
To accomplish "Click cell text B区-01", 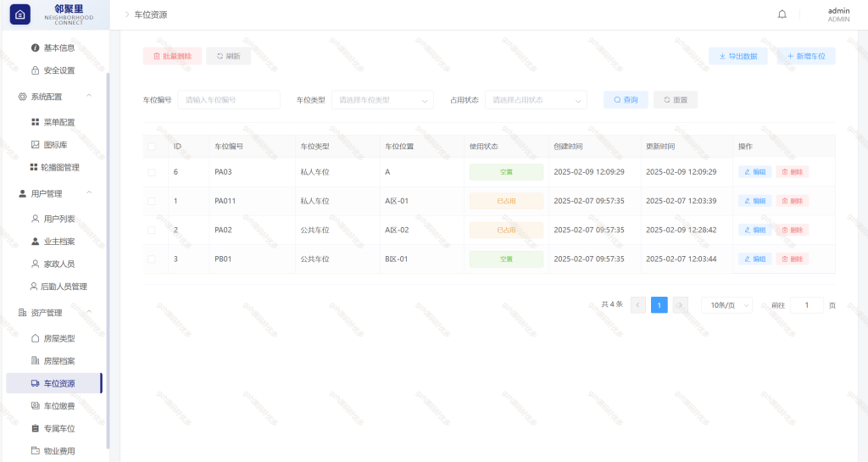I will [397, 259].
